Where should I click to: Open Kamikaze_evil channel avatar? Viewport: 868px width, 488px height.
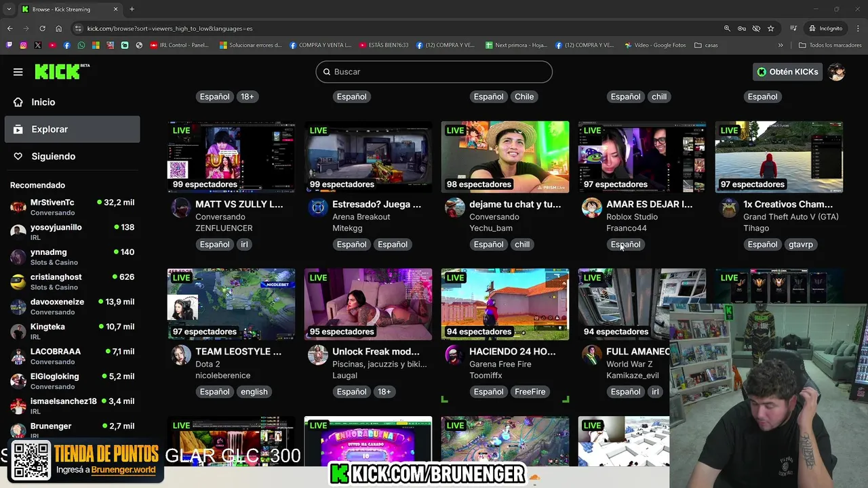coord(592,354)
